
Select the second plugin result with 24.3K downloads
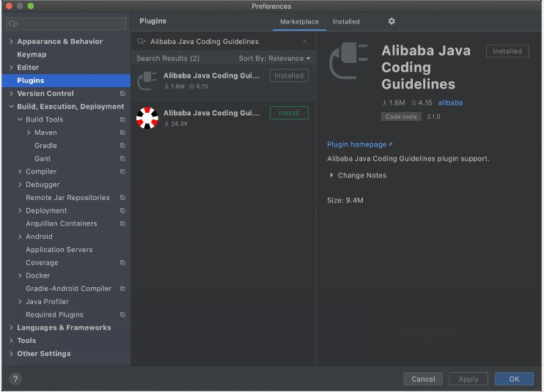pyautogui.click(x=224, y=118)
